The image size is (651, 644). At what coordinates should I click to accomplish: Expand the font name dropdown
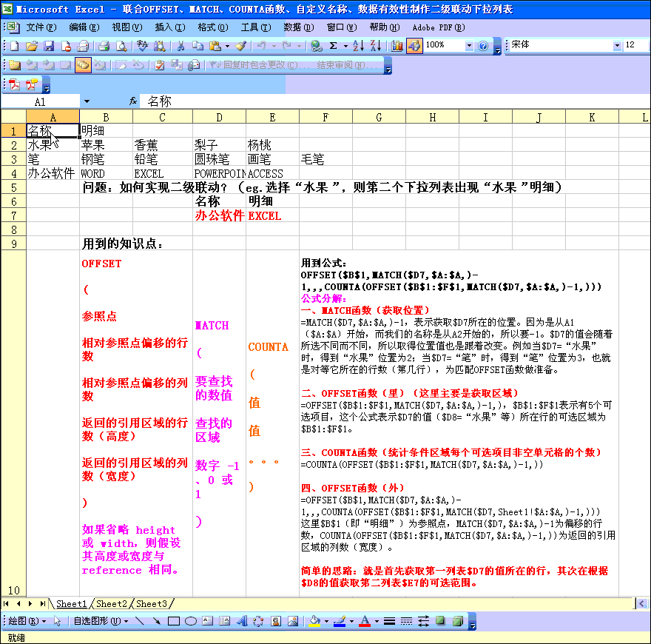pyautogui.click(x=617, y=46)
